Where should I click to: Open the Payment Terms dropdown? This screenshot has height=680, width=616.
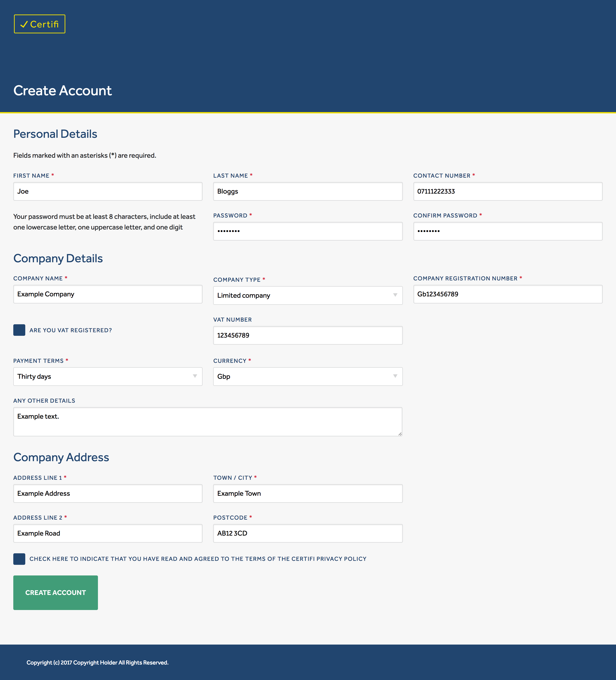click(107, 376)
